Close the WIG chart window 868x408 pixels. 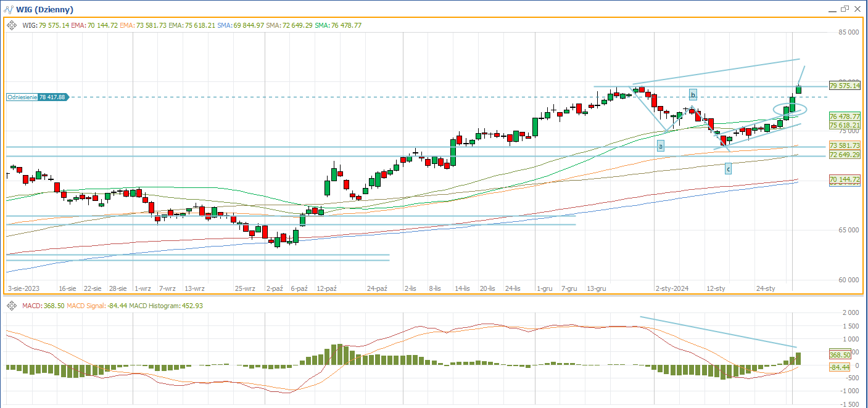point(857,9)
